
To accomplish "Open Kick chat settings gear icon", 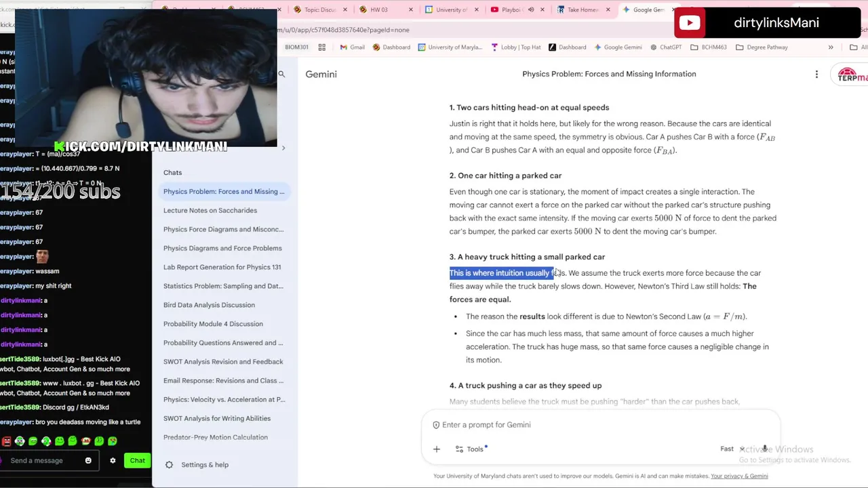I will point(113,460).
